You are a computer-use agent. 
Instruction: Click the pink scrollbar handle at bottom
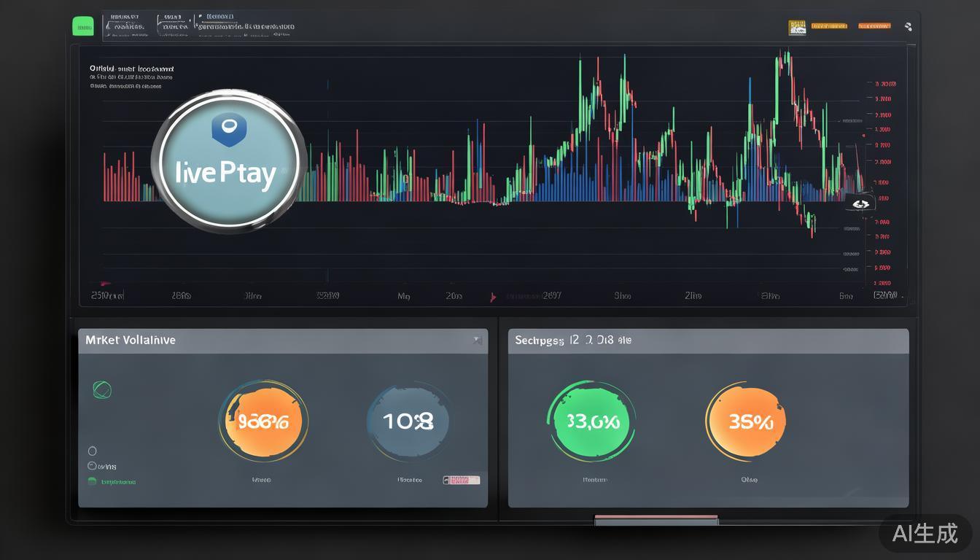tap(656, 519)
